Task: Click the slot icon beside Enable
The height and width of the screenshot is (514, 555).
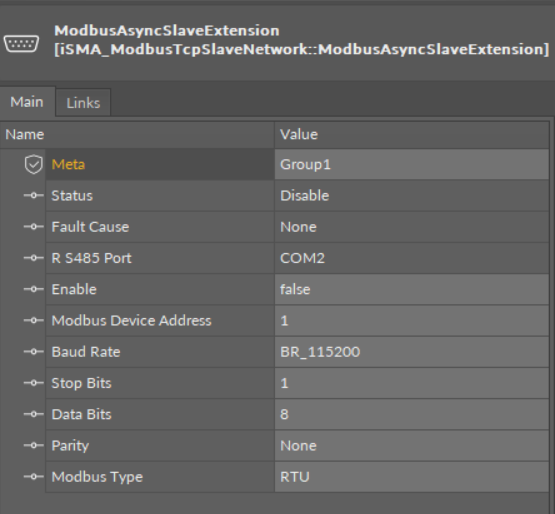Action: pyautogui.click(x=34, y=289)
